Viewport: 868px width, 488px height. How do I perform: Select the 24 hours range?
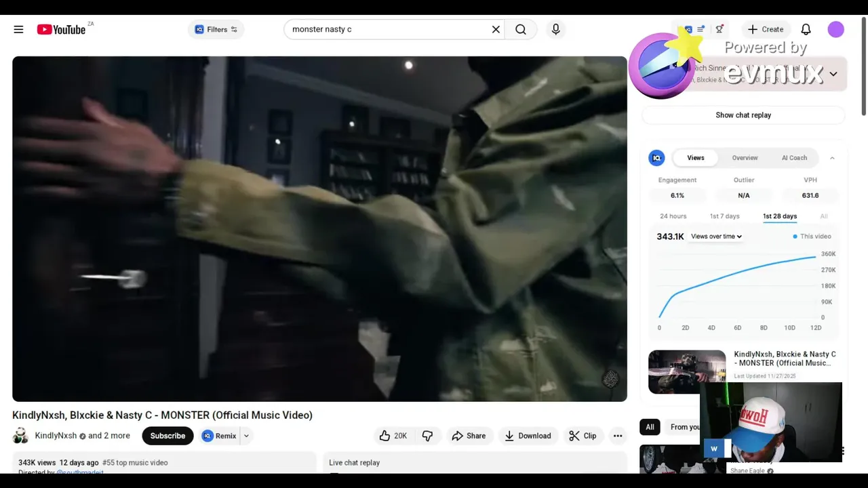coord(673,216)
